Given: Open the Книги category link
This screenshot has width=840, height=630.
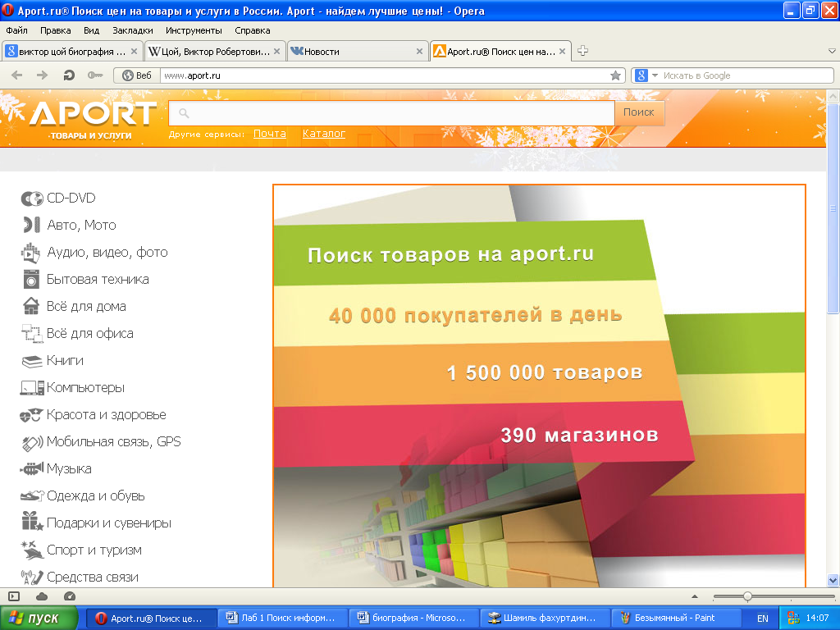Looking at the screenshot, I should (65, 361).
